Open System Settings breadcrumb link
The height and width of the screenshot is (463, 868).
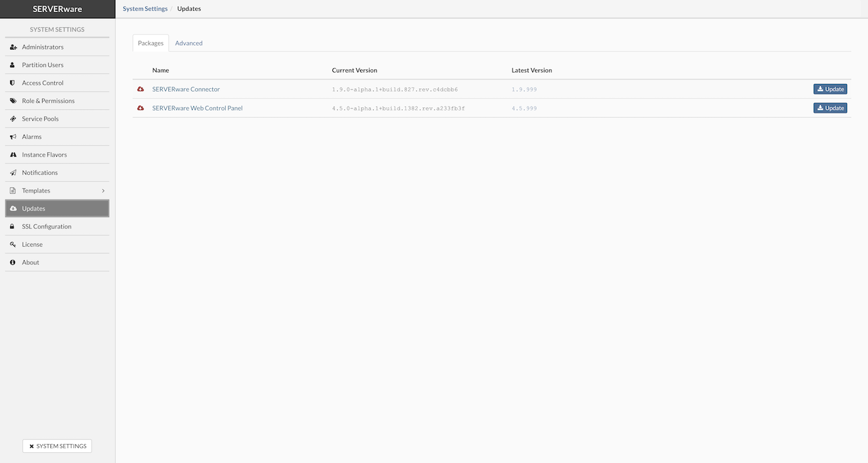click(x=145, y=9)
